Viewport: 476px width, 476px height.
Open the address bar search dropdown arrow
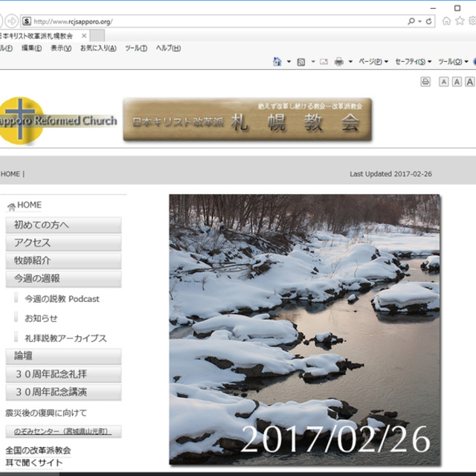(x=420, y=22)
